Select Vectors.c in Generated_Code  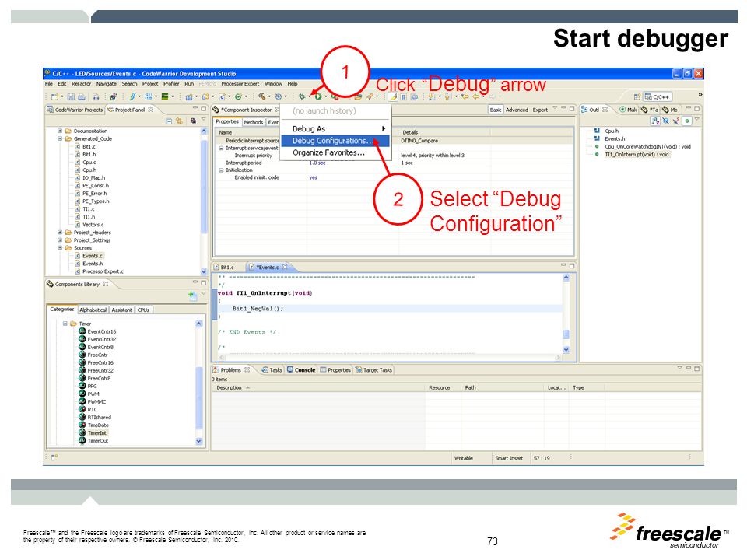click(x=93, y=224)
